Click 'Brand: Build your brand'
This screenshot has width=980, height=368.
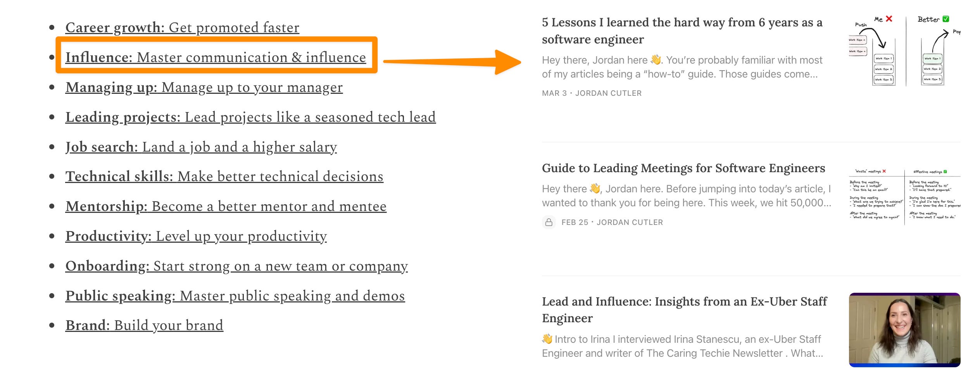(x=144, y=325)
